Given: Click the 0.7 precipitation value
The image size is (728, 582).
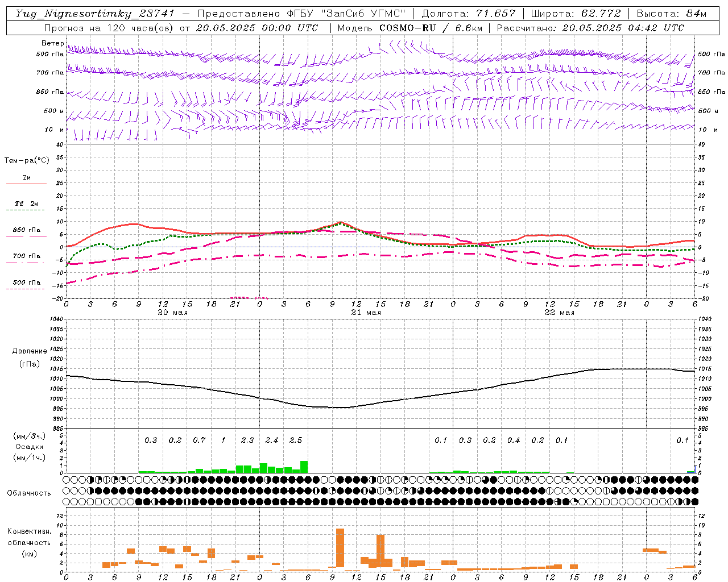Looking at the screenshot, I should tap(199, 440).
